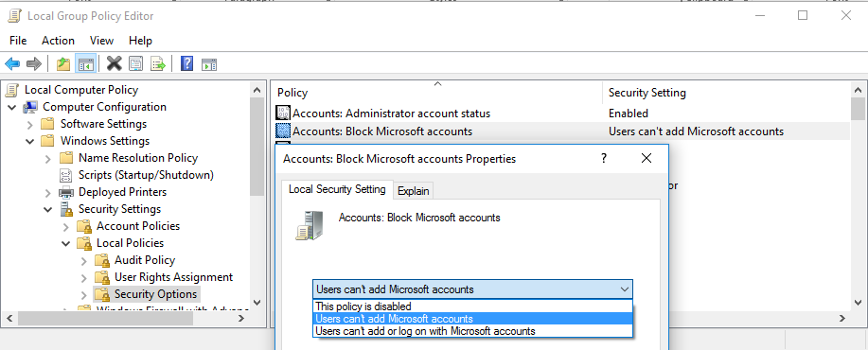The height and width of the screenshot is (350, 868).
Task: Click the Administrator account status policy icon
Action: [283, 114]
